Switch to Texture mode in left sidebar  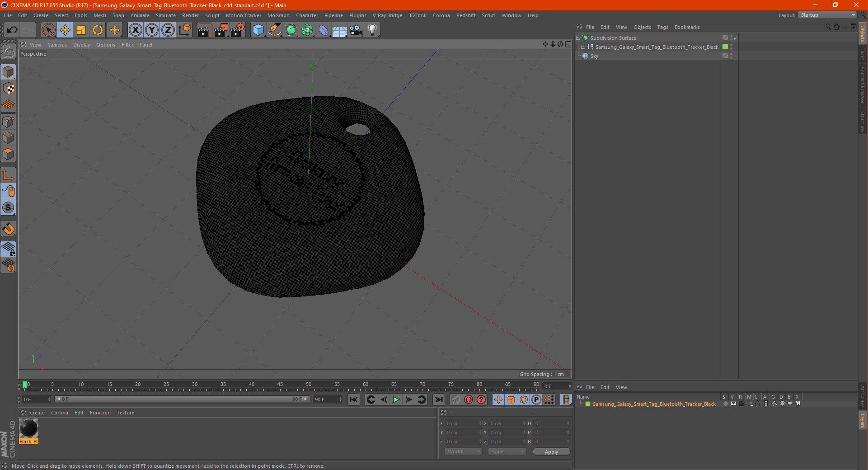click(x=8, y=89)
